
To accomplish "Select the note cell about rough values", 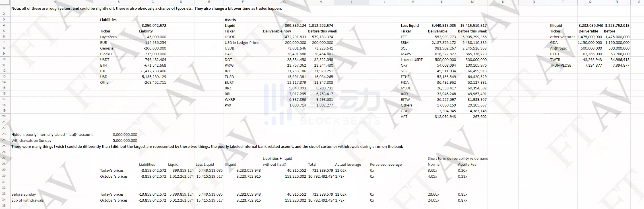I will 146,8.
